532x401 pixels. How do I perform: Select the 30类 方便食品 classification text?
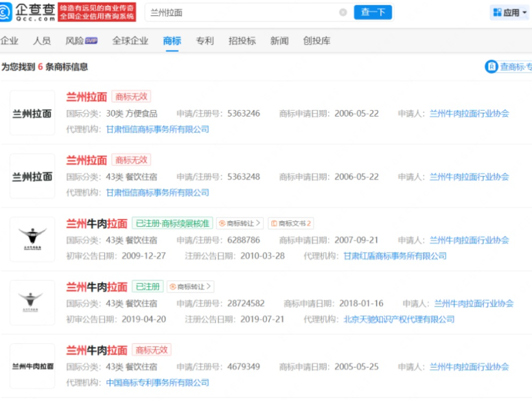pyautogui.click(x=132, y=113)
